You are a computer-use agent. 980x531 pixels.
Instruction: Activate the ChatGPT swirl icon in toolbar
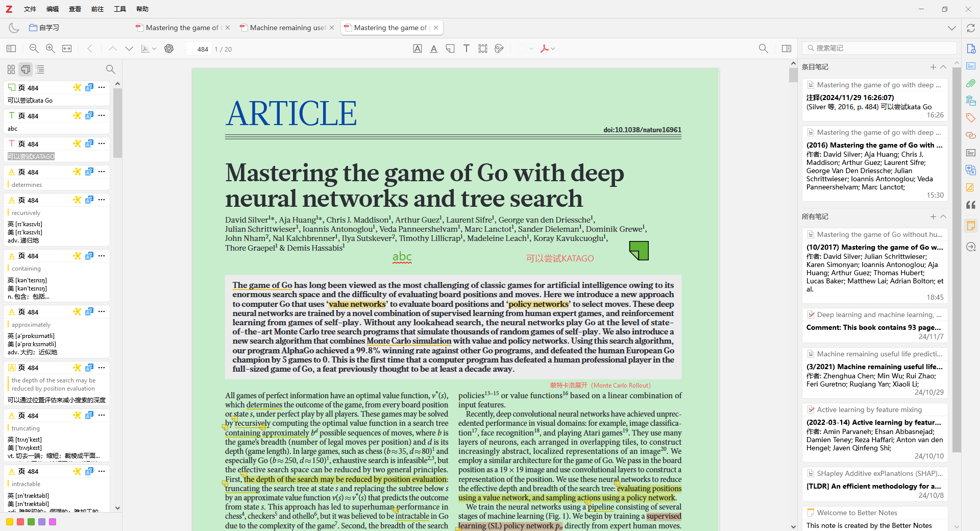(x=169, y=49)
